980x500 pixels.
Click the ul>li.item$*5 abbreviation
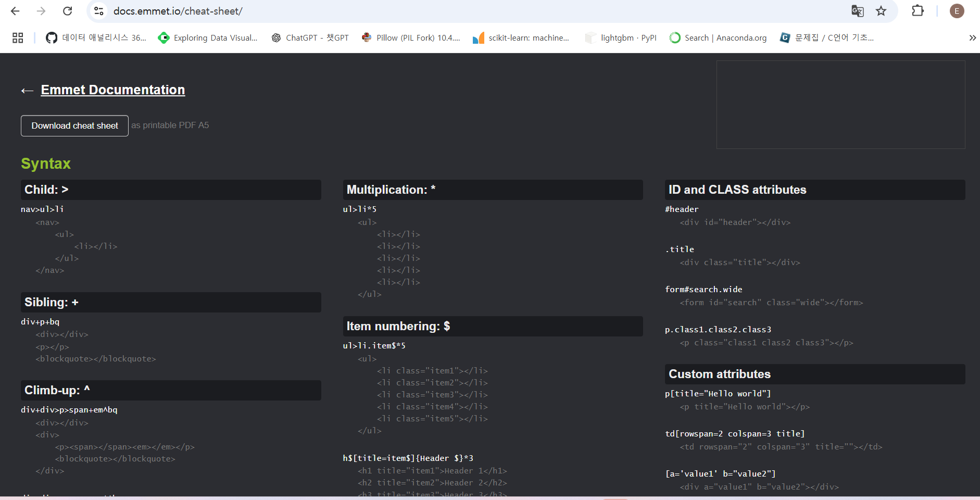coord(374,346)
